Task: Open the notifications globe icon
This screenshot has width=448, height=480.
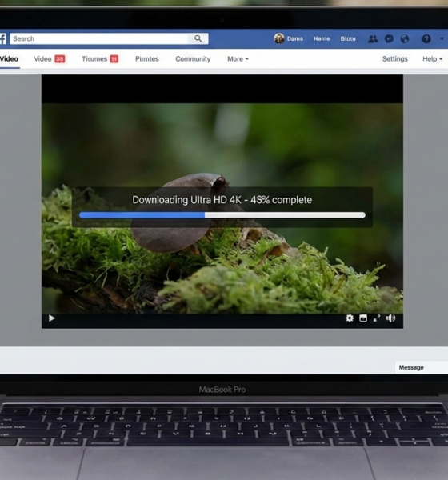Action: pos(405,39)
